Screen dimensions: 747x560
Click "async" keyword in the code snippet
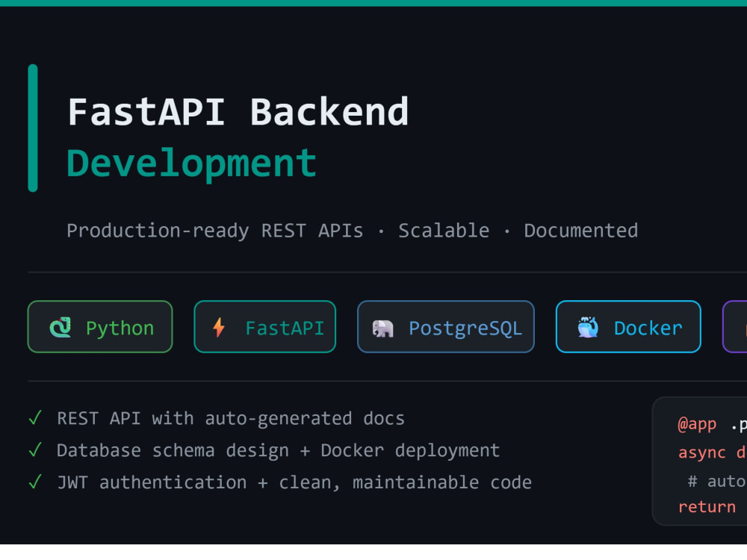(x=702, y=452)
